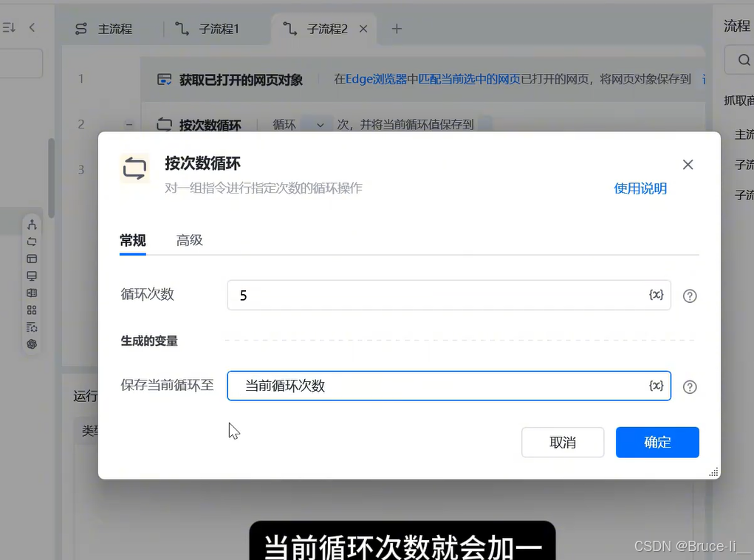754x560 pixels.
Task: Open the loop category icon in the sidebar
Action: [x=32, y=242]
